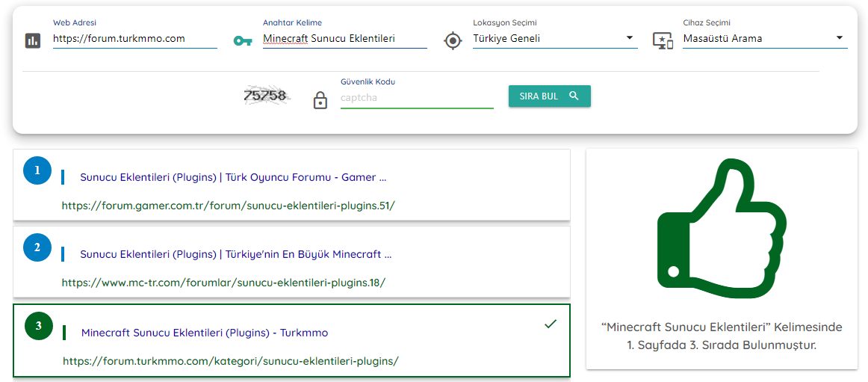Click the bar chart icon beside Web Adresi

(x=33, y=40)
